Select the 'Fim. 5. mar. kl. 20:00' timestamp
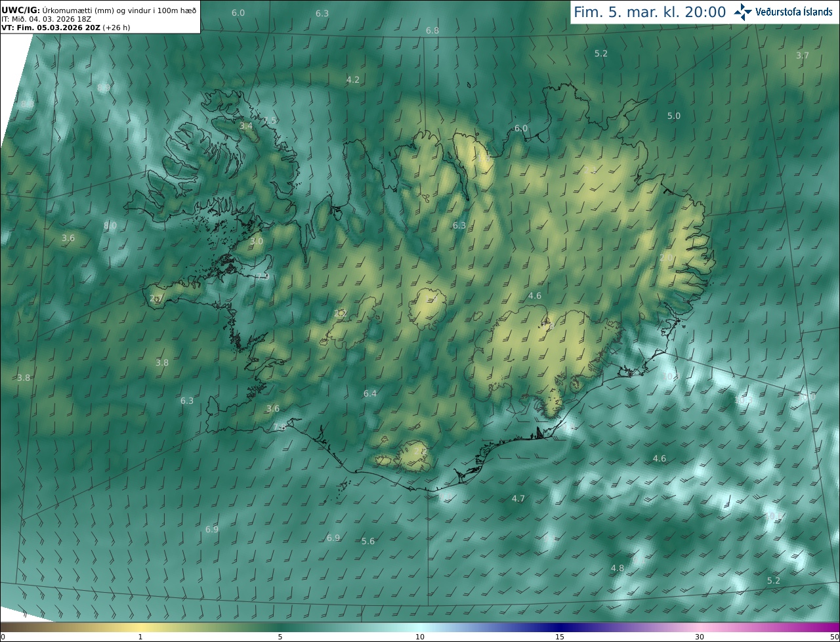Image resolution: width=840 pixels, height=642 pixels. (x=650, y=12)
